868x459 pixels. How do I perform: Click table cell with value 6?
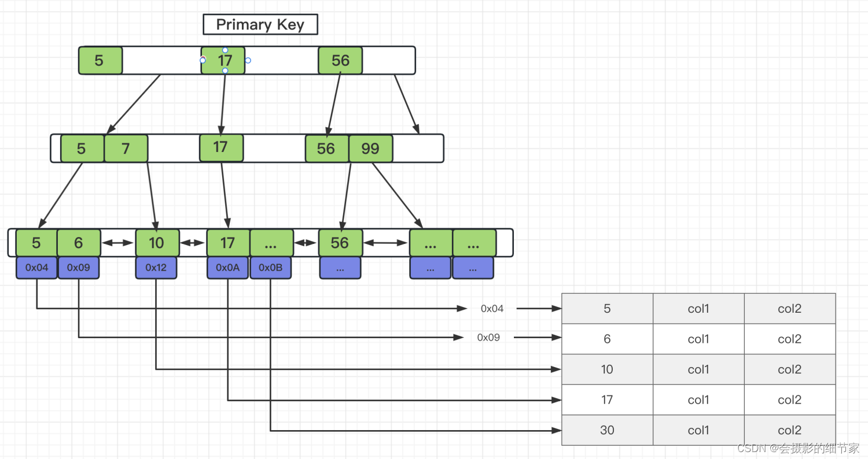click(607, 339)
